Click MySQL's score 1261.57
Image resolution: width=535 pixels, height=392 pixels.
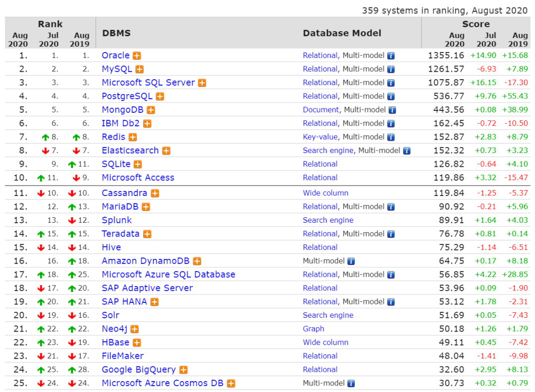pos(446,69)
